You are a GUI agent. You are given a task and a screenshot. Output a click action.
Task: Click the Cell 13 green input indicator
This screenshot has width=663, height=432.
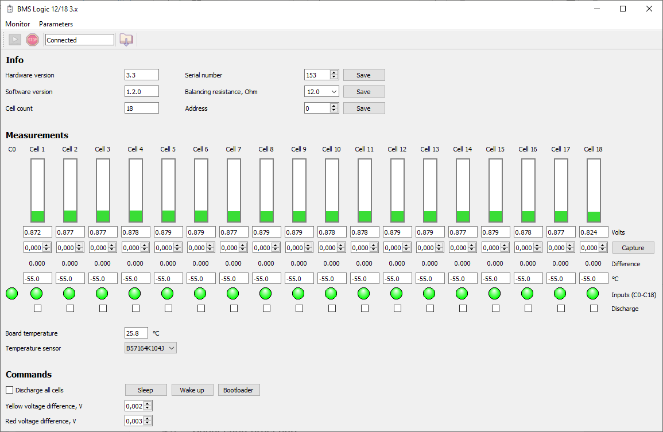tap(430, 293)
